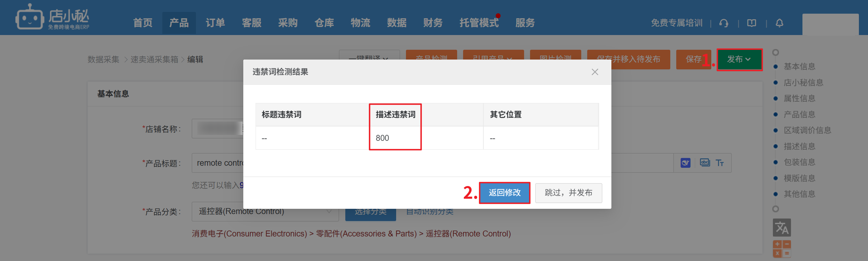Open the 采购 navigation menu
The image size is (868, 261).
coord(288,23)
